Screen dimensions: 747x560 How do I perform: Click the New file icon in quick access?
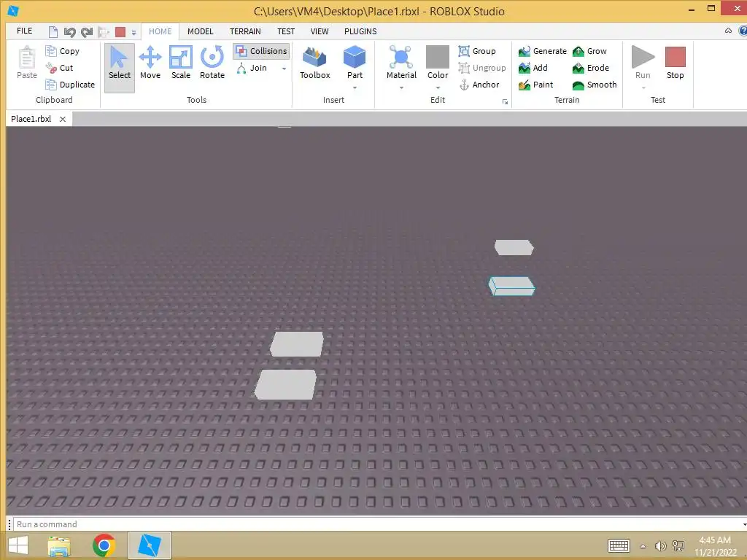pos(53,32)
